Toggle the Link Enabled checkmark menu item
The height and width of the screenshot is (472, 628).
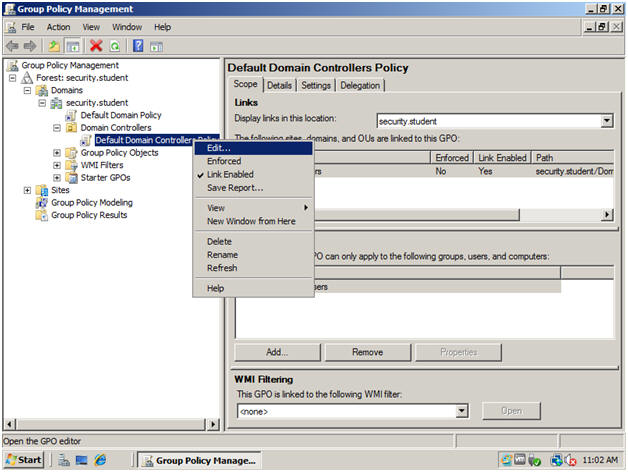coord(253,174)
